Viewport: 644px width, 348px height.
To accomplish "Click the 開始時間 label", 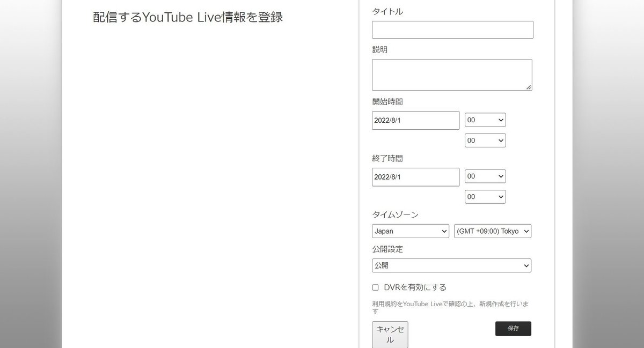I will tap(387, 101).
